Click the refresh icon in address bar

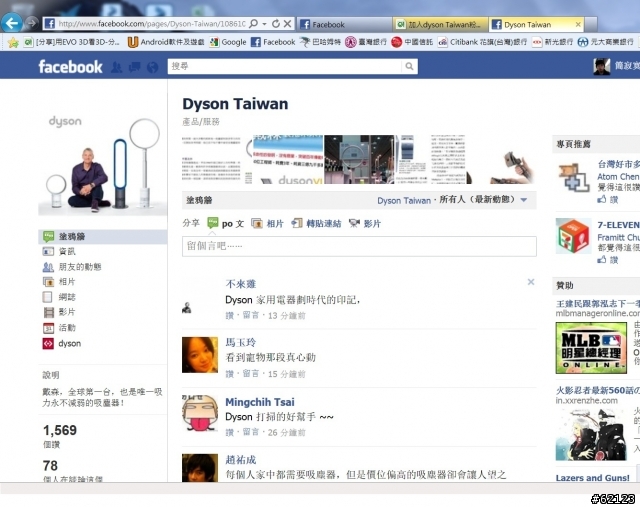276,24
